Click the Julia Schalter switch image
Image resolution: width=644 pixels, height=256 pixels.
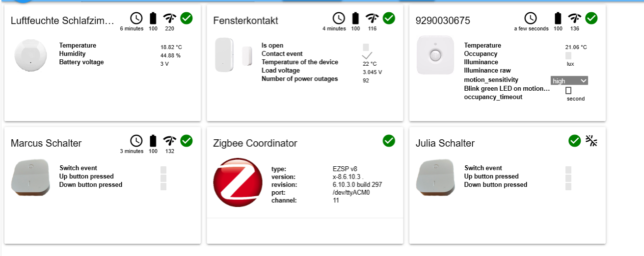435,178
